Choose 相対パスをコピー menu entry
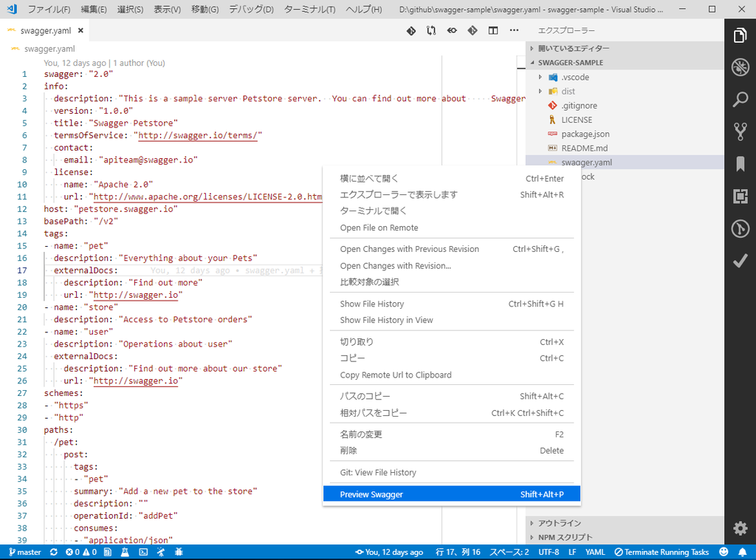Image resolution: width=756 pixels, height=560 pixels. pos(452,413)
